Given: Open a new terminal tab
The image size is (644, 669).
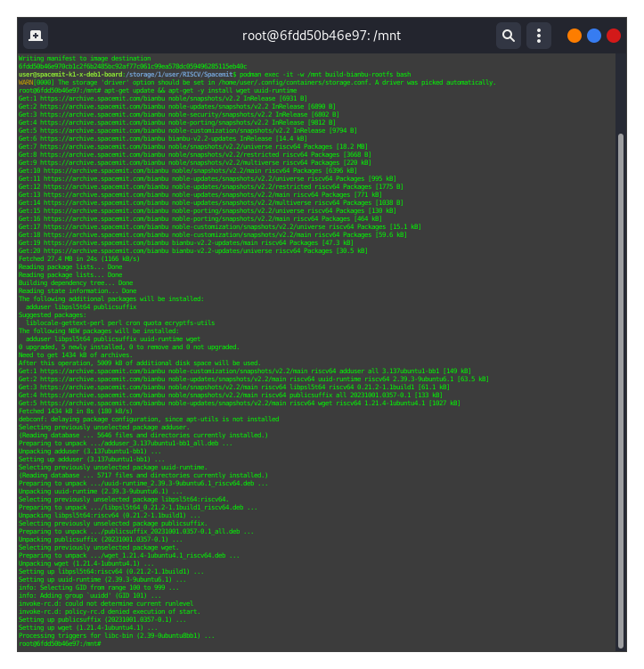Looking at the screenshot, I should pos(35,36).
